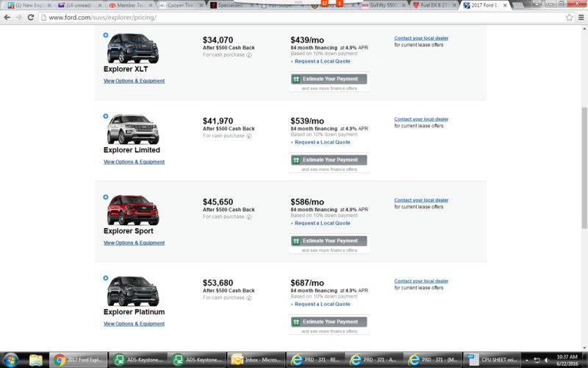The image size is (588, 368).
Task: Click the scrollbar down arrow
Action: tap(584, 348)
